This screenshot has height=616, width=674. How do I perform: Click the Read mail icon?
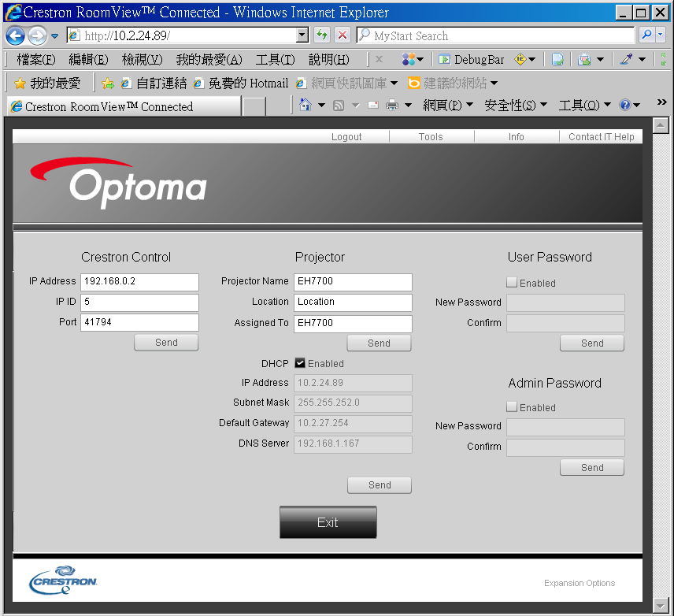373,105
